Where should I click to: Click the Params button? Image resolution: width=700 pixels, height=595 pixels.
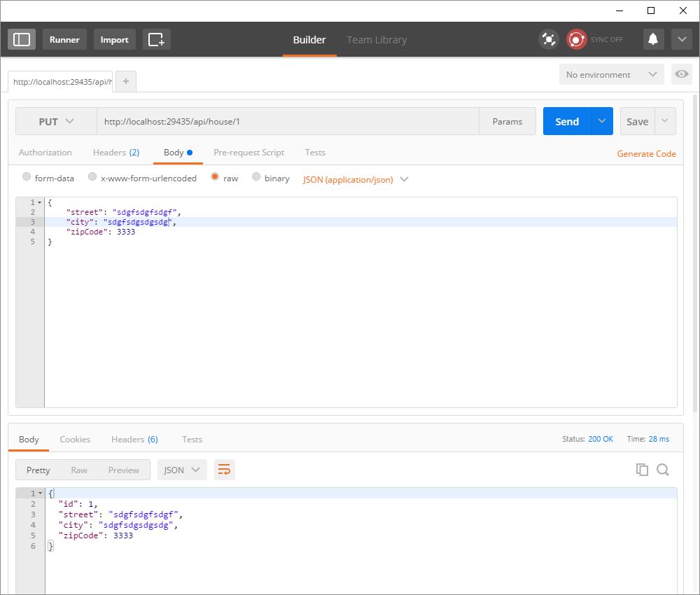[507, 121]
